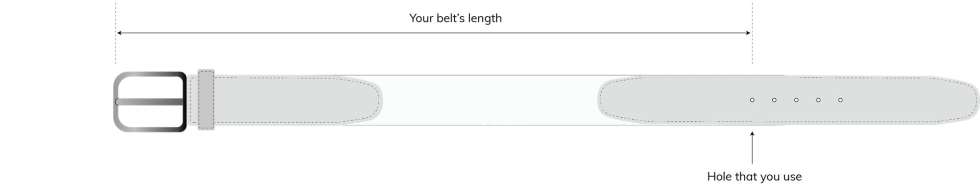Click the second belt hole from the left

pyautogui.click(x=774, y=100)
